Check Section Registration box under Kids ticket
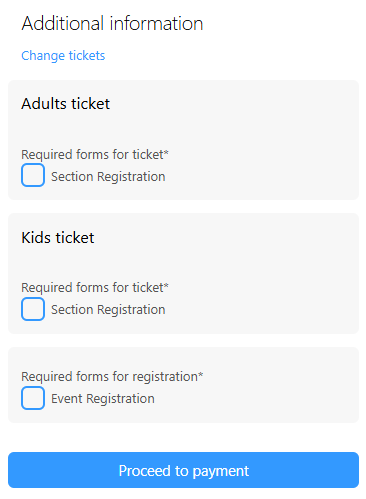366x499 pixels. [33, 309]
